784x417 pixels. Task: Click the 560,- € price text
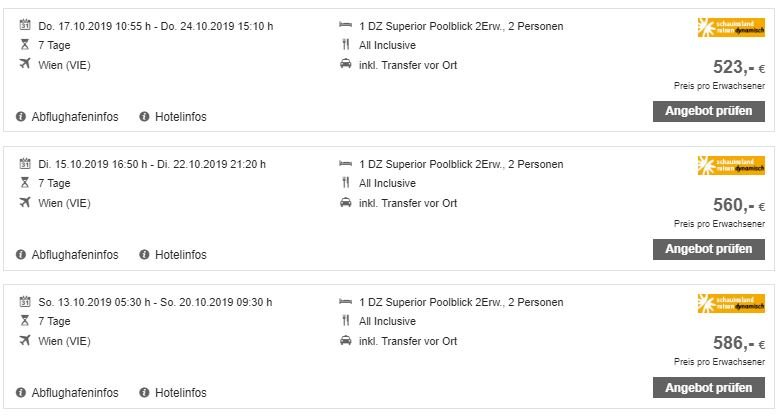[739, 205]
